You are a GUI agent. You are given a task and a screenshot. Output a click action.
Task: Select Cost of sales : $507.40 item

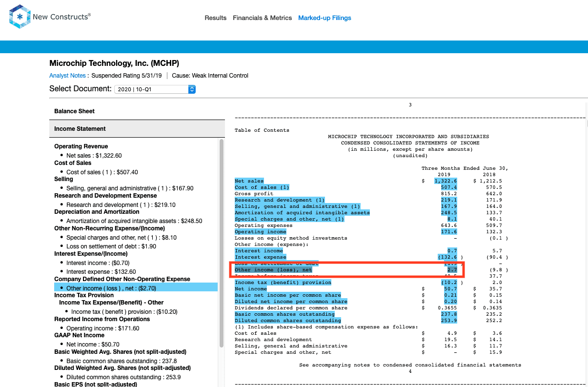click(102, 172)
